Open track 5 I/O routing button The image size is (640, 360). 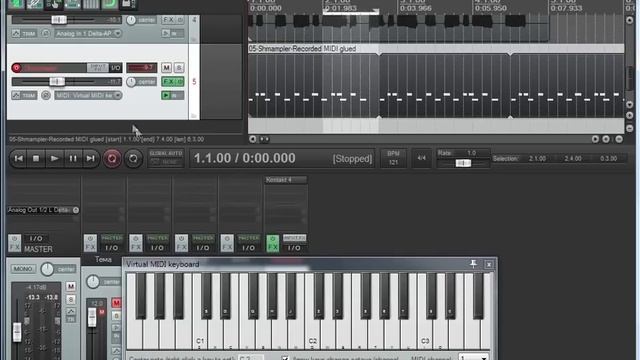point(116,68)
